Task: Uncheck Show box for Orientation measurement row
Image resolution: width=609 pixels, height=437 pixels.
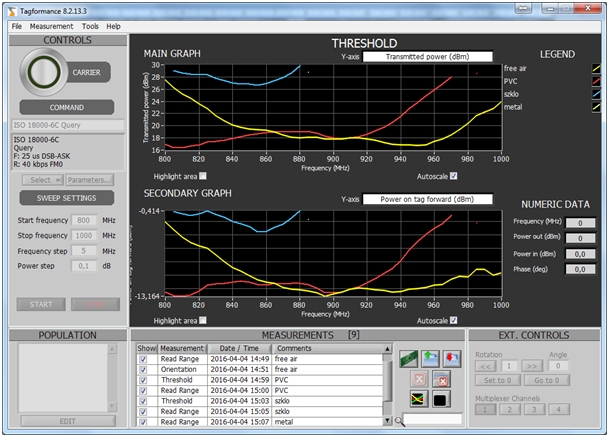Action: [144, 368]
